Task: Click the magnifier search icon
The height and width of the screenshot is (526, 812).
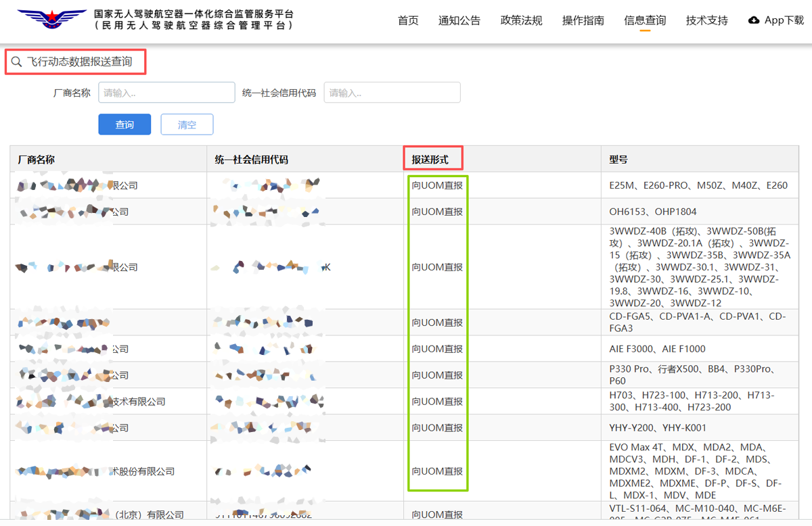Action: pos(17,62)
